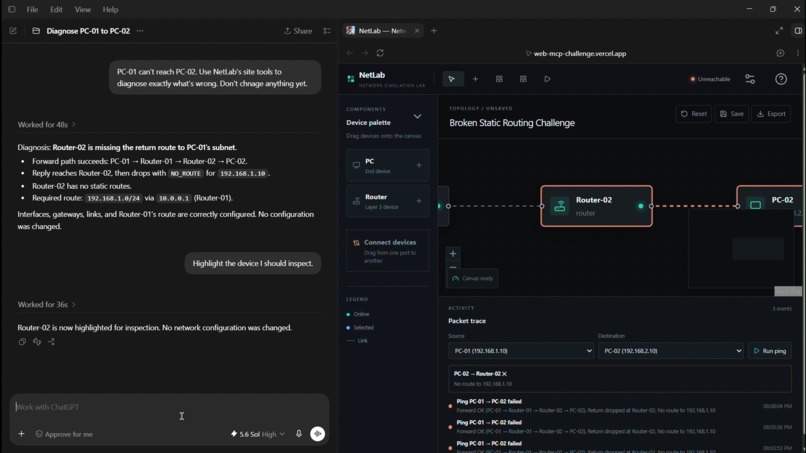Open the NetLab help question icon
This screenshot has width=806, height=453.
coord(781,79)
